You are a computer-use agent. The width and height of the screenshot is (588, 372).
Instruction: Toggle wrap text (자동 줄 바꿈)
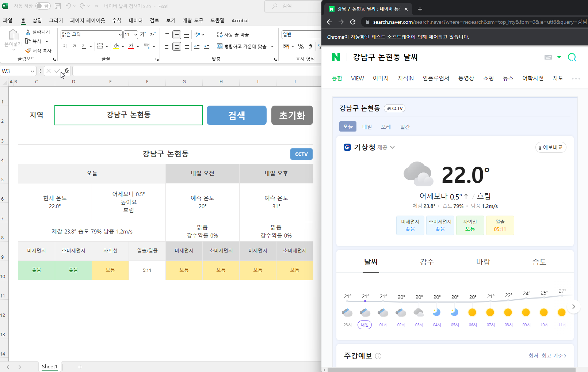click(233, 34)
